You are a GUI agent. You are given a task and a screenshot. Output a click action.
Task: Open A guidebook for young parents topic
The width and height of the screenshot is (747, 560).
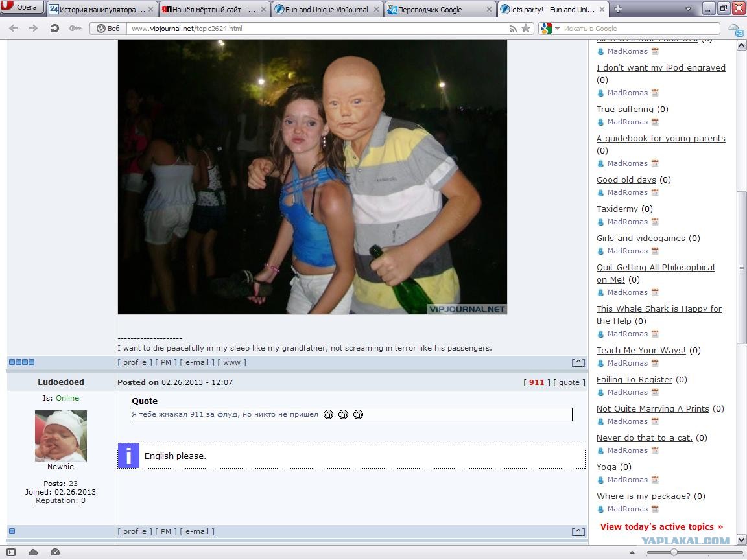661,138
